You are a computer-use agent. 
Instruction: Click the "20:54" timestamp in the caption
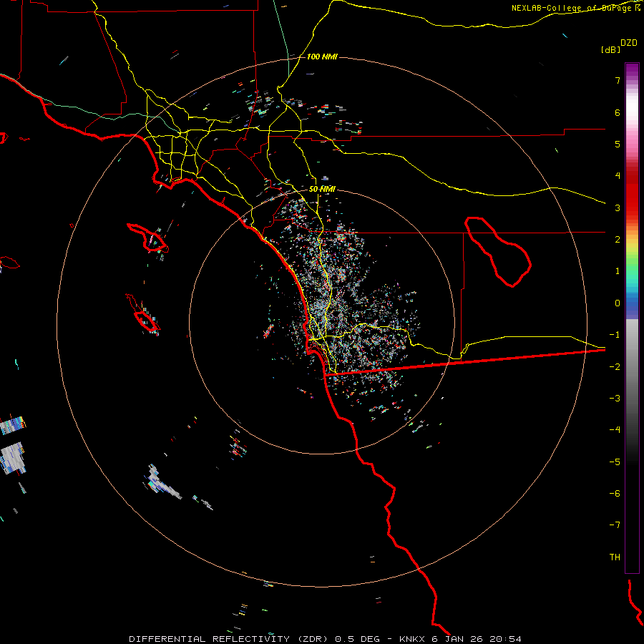pyautogui.click(x=505, y=639)
